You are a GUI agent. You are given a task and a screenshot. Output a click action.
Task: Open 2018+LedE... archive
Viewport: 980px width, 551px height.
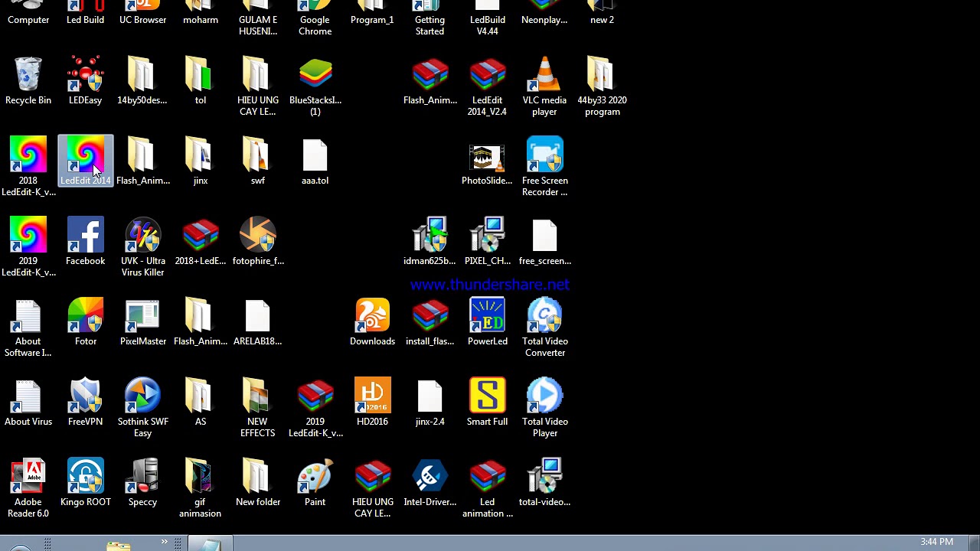(x=201, y=242)
